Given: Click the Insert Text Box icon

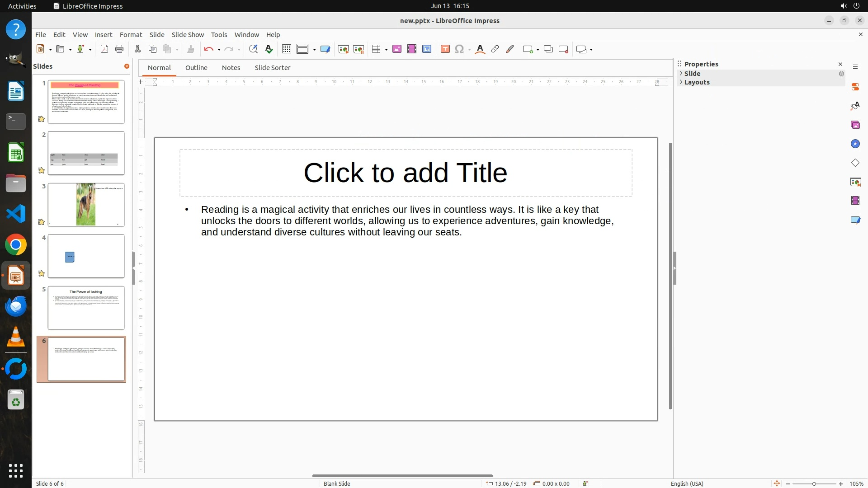Looking at the screenshot, I should 445,49.
